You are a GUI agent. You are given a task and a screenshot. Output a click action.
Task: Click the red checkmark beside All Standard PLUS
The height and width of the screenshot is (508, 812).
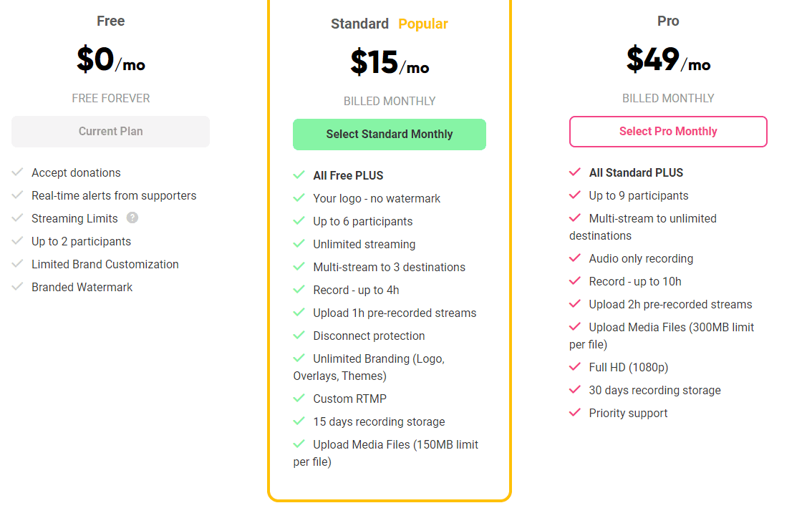(574, 172)
